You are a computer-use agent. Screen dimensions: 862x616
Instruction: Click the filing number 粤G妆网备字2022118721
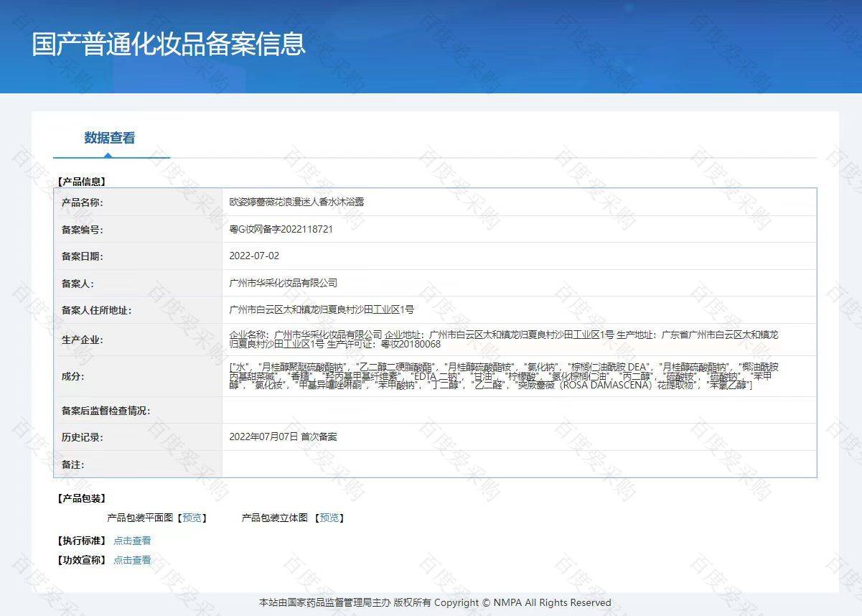(x=281, y=230)
